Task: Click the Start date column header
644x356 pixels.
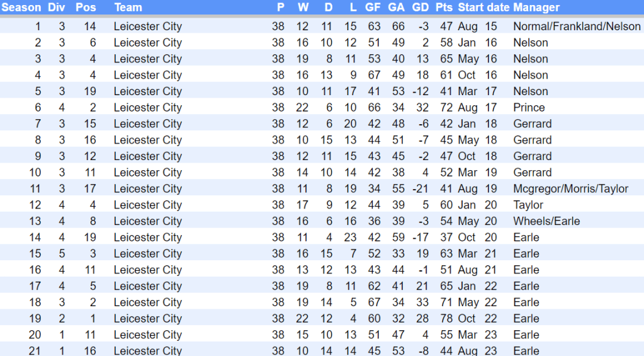Action: (x=483, y=8)
